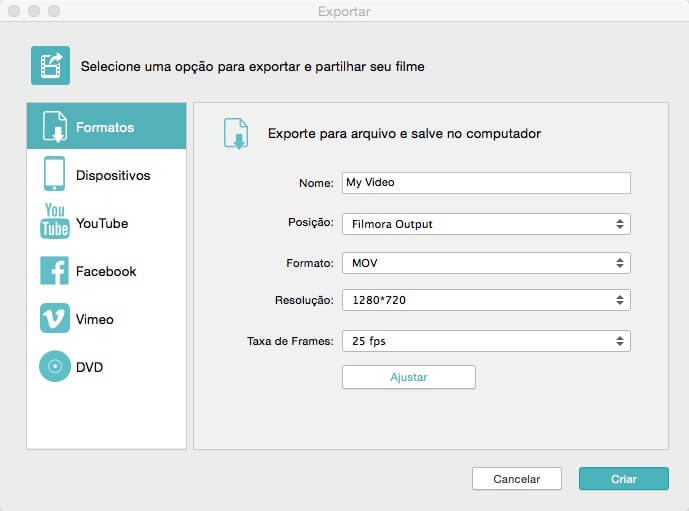Click the Dispositivos phone icon

point(54,174)
